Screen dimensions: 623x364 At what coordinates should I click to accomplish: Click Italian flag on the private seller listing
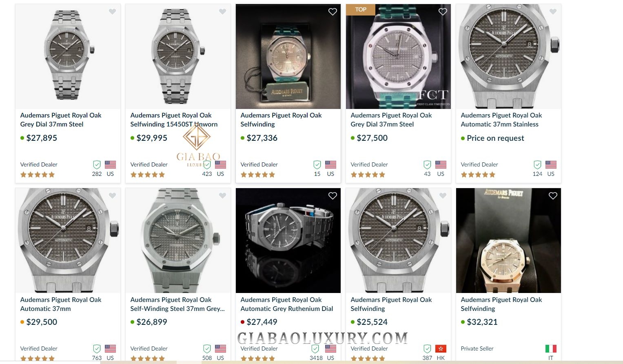pyautogui.click(x=551, y=348)
